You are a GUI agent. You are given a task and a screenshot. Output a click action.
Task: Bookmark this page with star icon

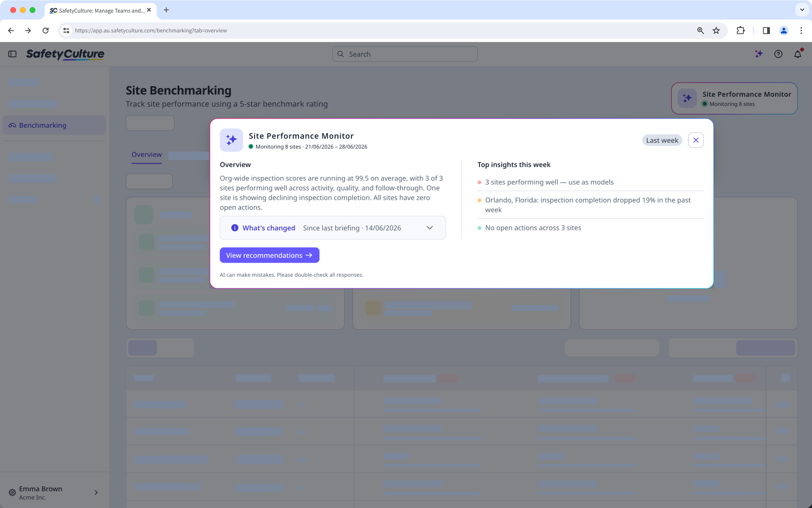[716, 30]
